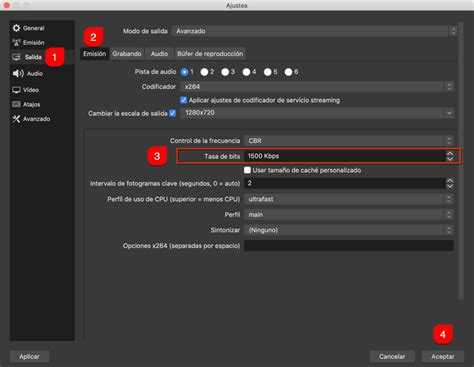Click the Emisión antenna icon in sidebar
Viewport: 474px width, 367px height.
coord(16,43)
